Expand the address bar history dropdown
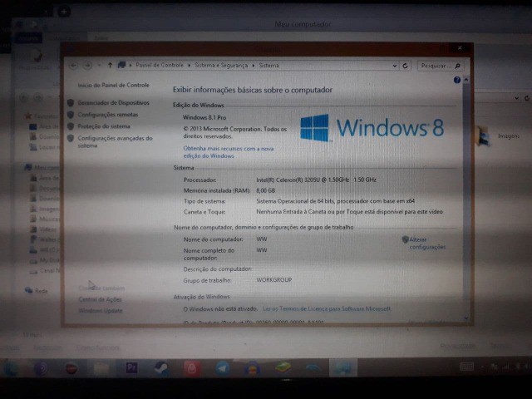This screenshot has width=532, height=399. (395, 66)
